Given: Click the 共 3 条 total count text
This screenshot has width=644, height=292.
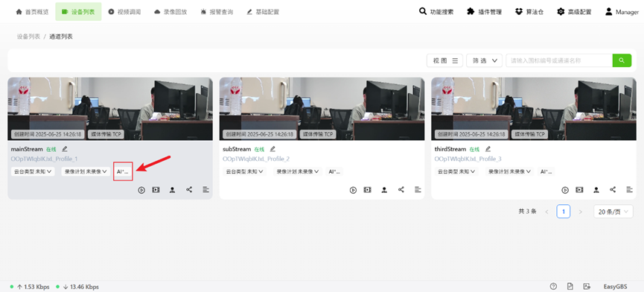Looking at the screenshot, I should (x=527, y=212).
